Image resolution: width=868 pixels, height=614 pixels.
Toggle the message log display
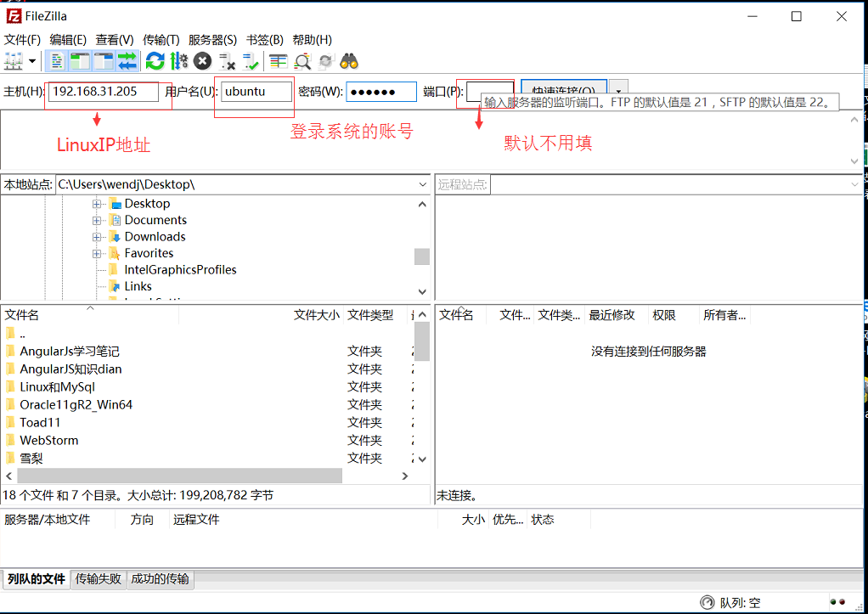pyautogui.click(x=56, y=61)
